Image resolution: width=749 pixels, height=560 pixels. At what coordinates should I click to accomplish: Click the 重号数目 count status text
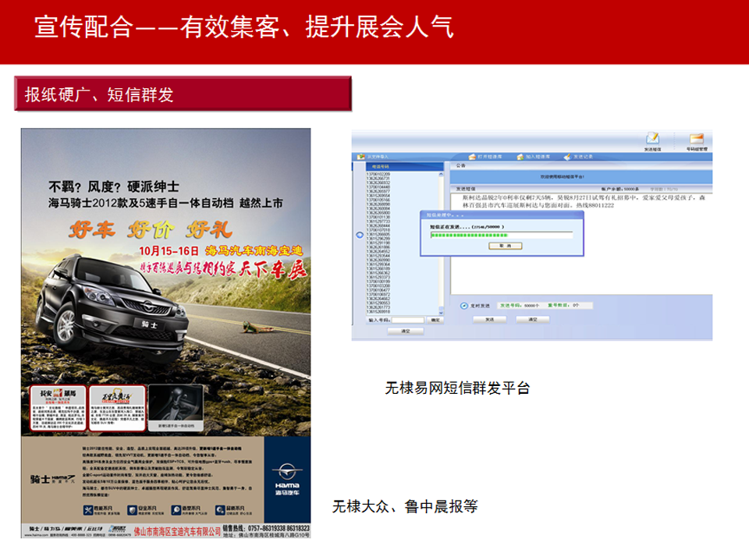563,306
